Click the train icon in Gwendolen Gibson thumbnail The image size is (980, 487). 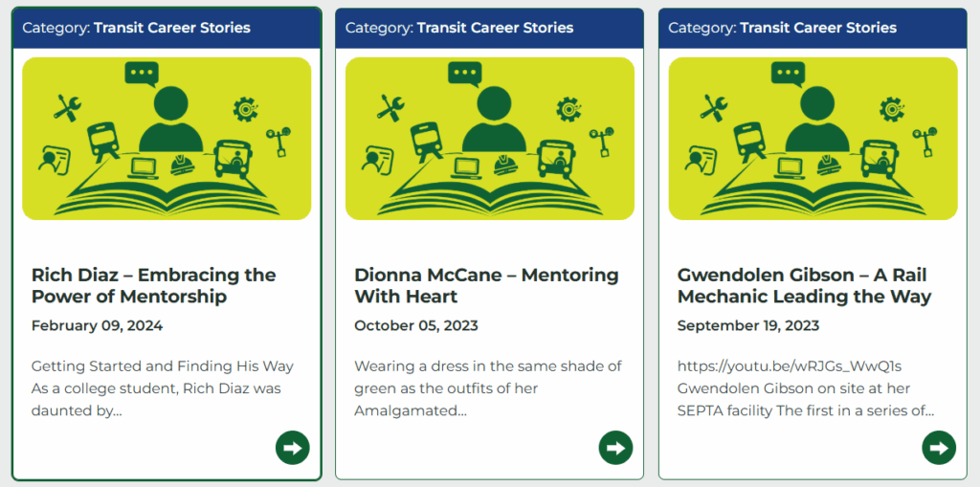(x=749, y=143)
